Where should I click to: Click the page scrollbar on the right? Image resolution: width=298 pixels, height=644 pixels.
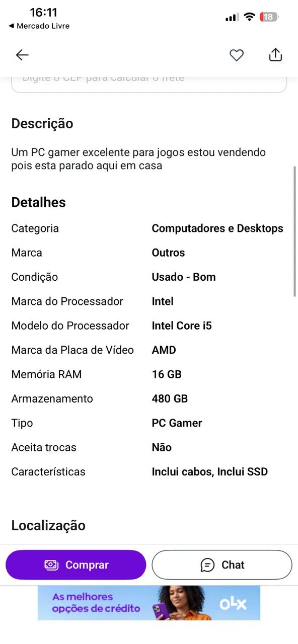(x=295, y=231)
